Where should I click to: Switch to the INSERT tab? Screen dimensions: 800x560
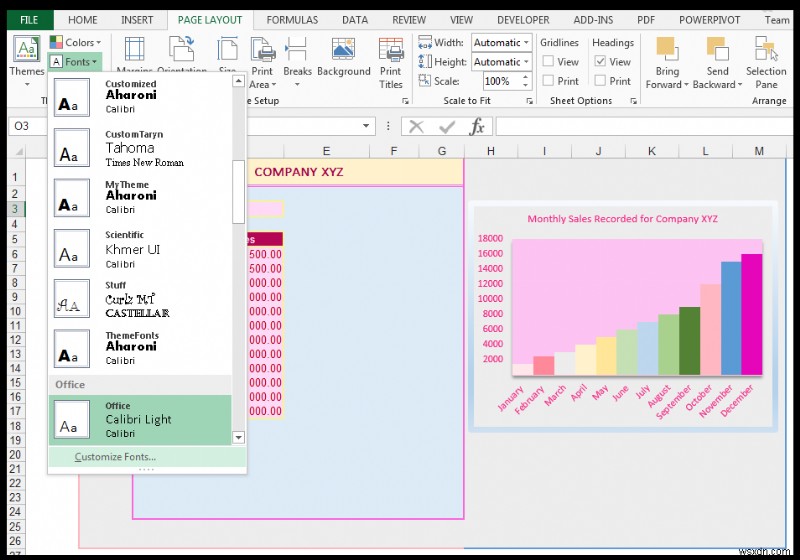(x=137, y=20)
